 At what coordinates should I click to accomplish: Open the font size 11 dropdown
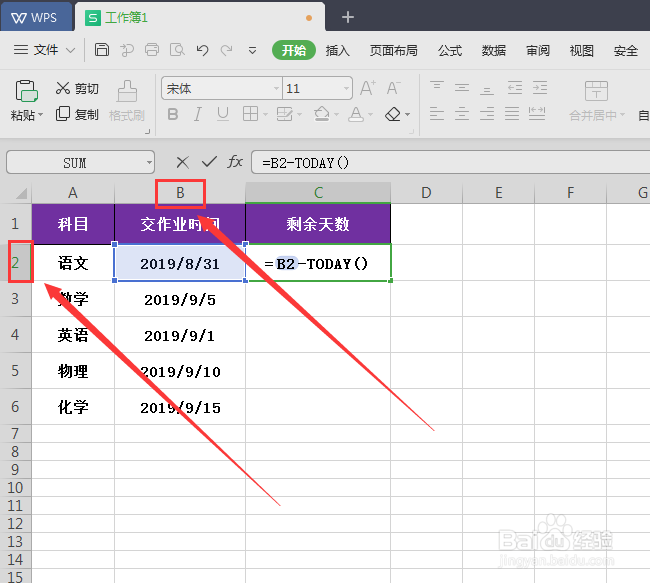[346, 88]
